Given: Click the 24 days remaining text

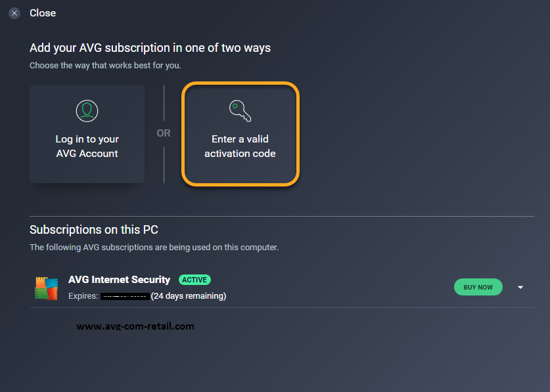Looking at the screenshot, I should coord(189,296).
